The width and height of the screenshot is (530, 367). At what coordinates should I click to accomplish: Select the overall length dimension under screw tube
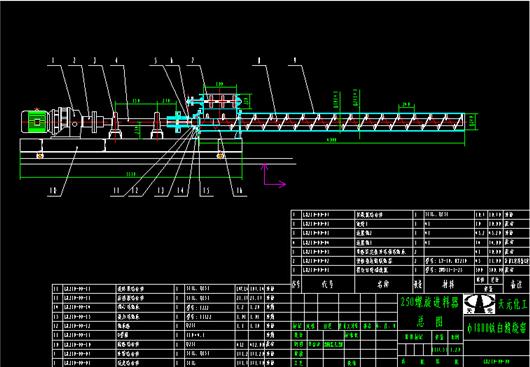tap(332, 141)
